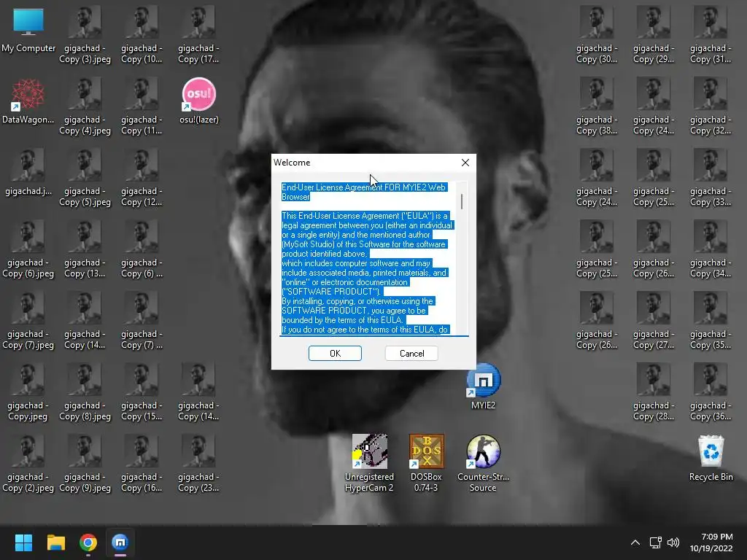Show hidden system tray icons

pyautogui.click(x=635, y=542)
